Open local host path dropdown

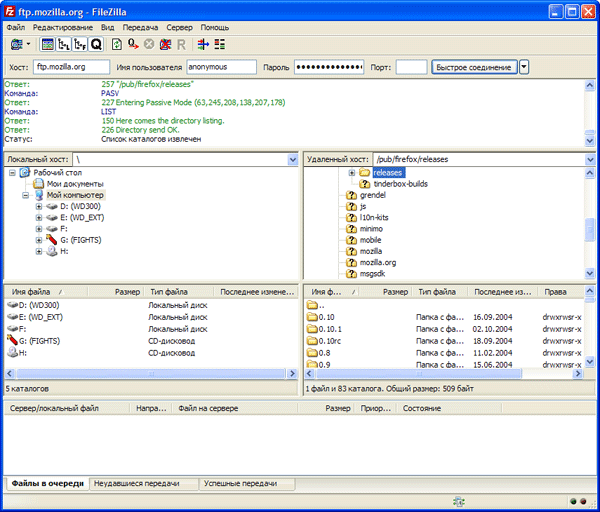pos(293,160)
